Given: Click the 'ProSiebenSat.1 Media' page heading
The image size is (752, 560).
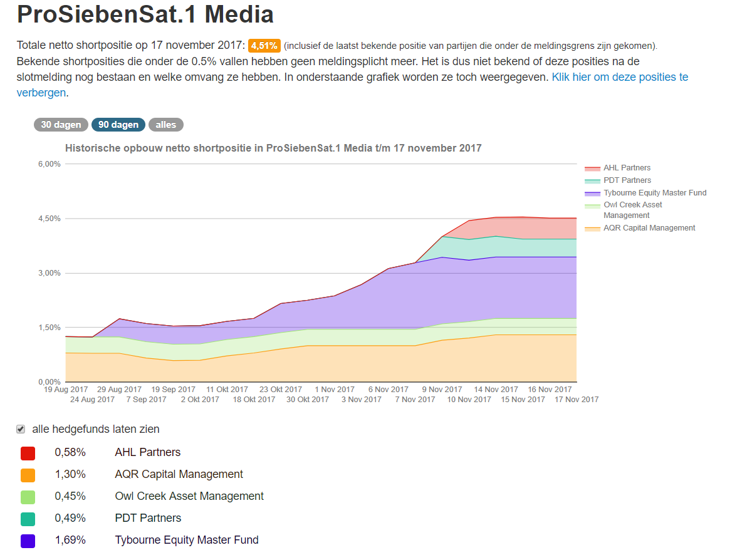Looking at the screenshot, I should pos(145,14).
